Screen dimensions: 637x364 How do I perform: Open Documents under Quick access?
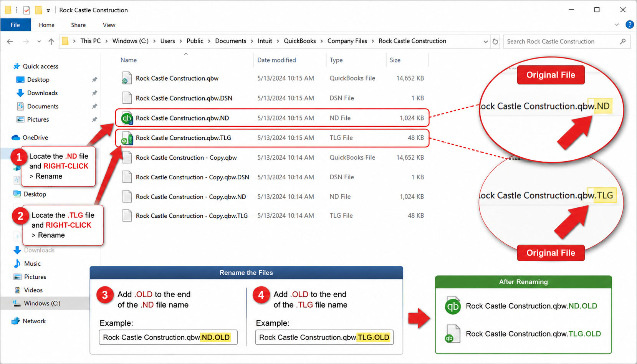[x=43, y=106]
